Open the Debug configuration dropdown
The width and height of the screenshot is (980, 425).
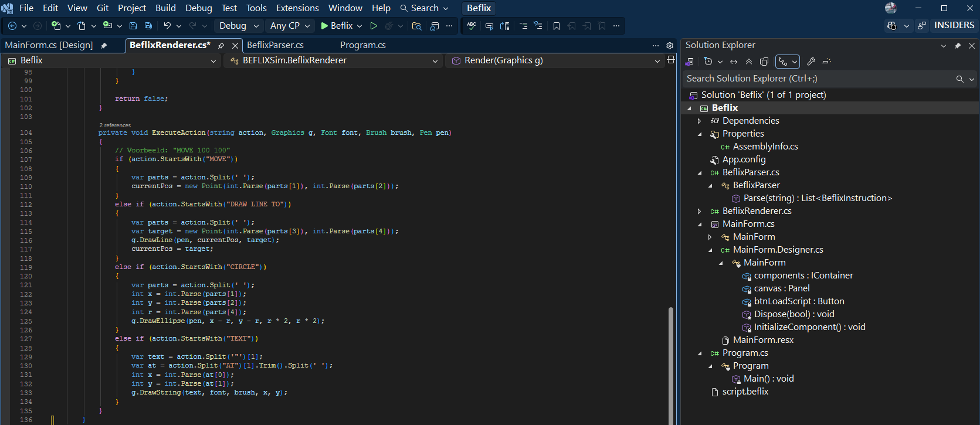(x=239, y=26)
